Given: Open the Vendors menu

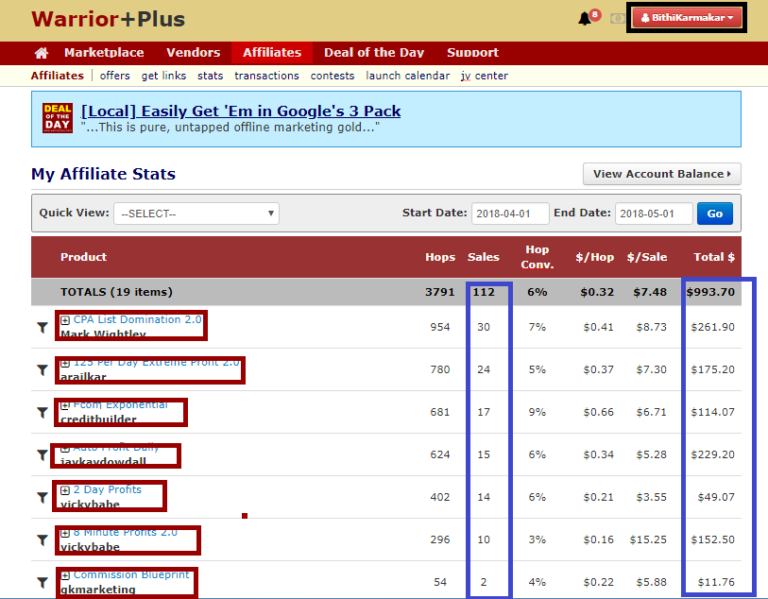Looking at the screenshot, I should [193, 53].
